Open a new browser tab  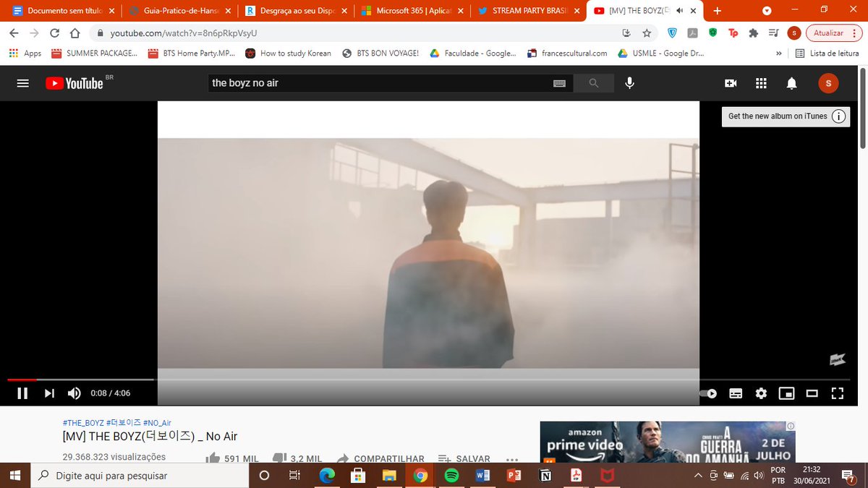[x=717, y=11]
